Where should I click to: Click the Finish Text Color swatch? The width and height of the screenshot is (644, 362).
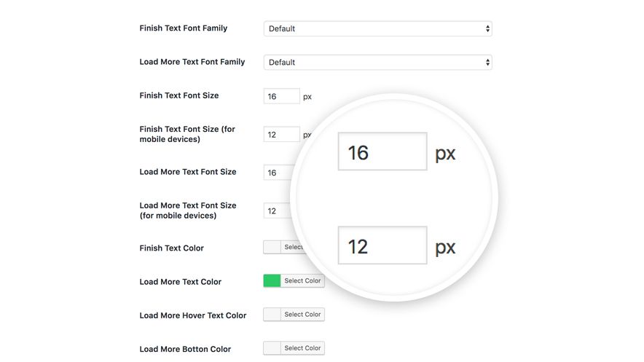click(x=272, y=248)
